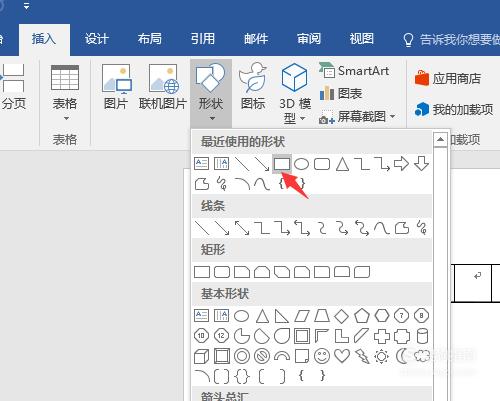Select the lightning bolt shape

pyautogui.click(x=362, y=356)
